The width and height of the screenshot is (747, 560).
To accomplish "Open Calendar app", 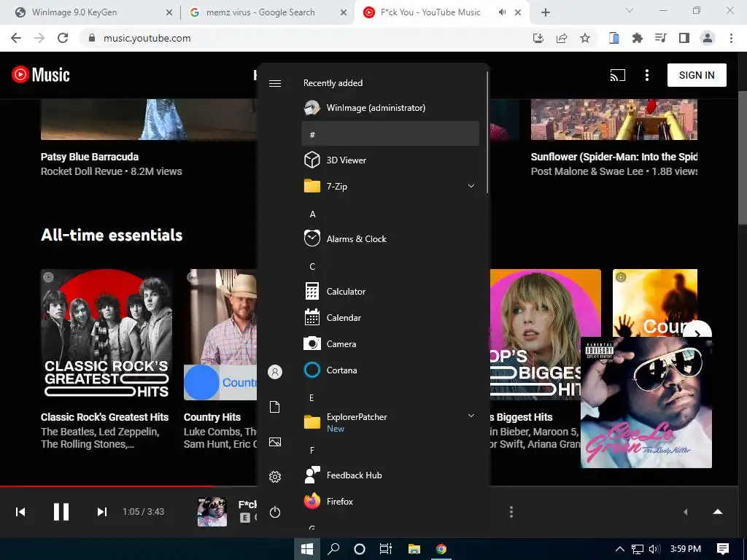I will click(x=390, y=317).
